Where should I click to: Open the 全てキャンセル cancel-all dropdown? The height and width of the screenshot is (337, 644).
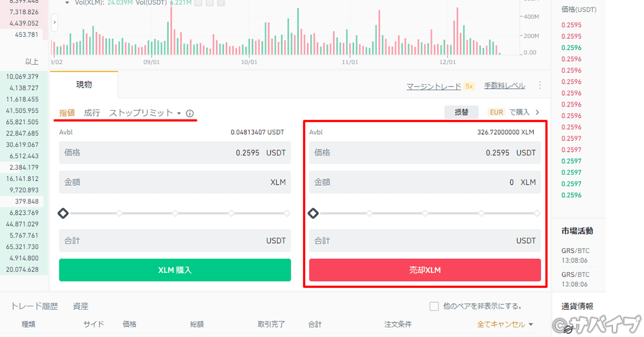click(x=505, y=324)
